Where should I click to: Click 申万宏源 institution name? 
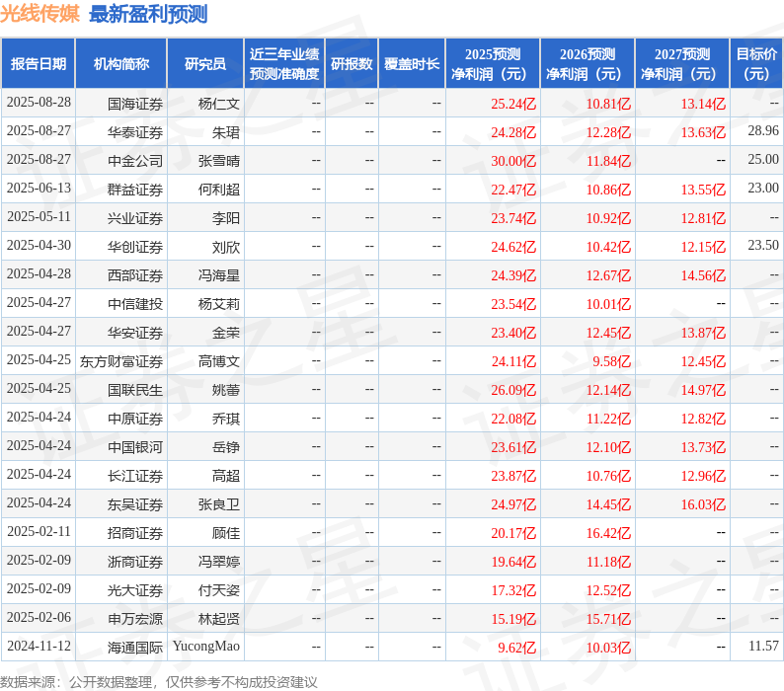coord(135,619)
